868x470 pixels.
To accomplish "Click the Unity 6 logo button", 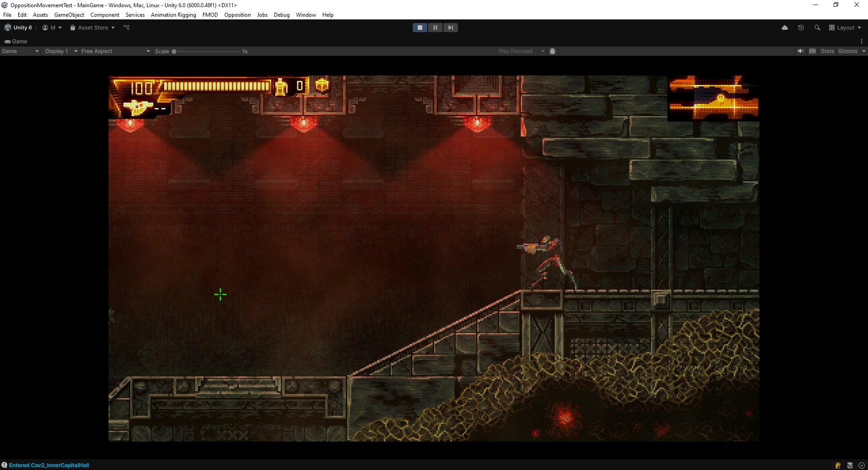I will (19, 28).
